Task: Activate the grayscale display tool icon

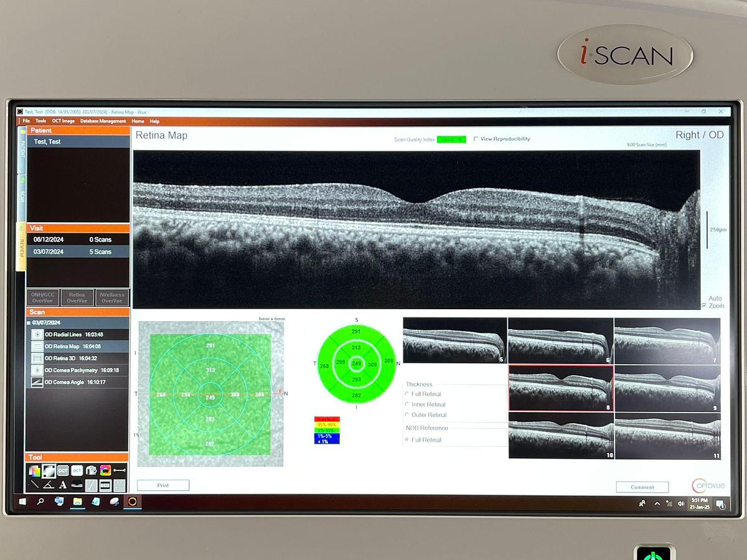Action: click(x=49, y=470)
